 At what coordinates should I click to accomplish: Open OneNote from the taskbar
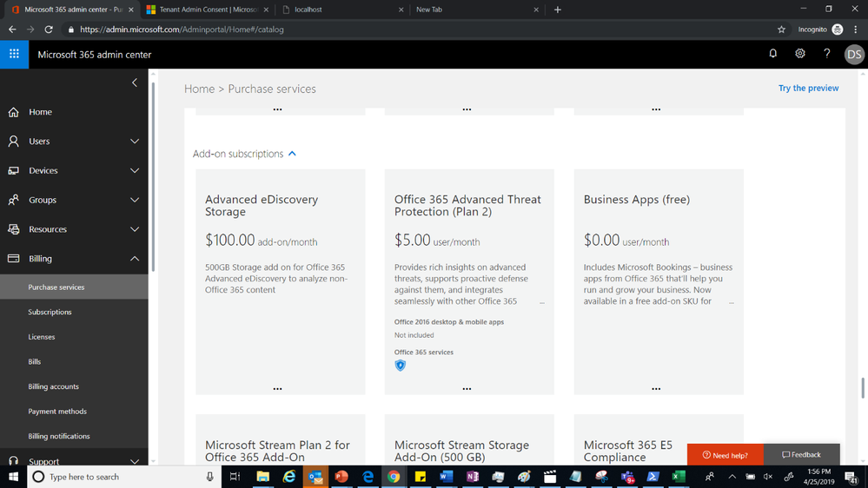472,477
